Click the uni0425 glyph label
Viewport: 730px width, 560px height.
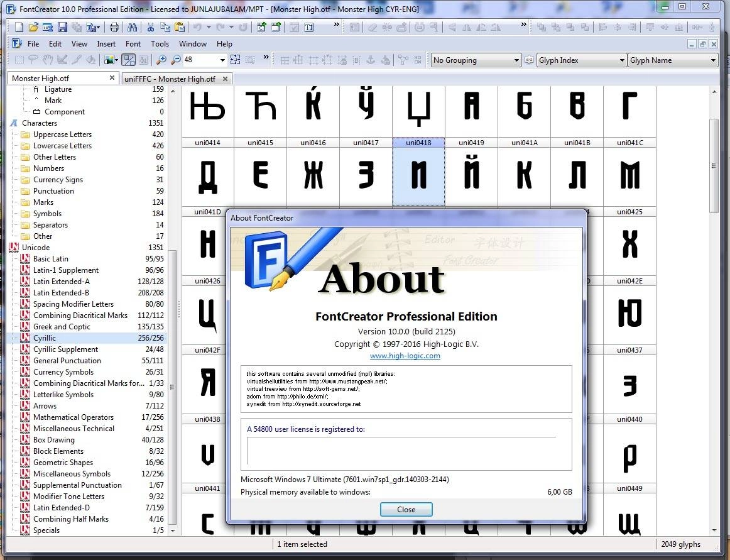(629, 212)
